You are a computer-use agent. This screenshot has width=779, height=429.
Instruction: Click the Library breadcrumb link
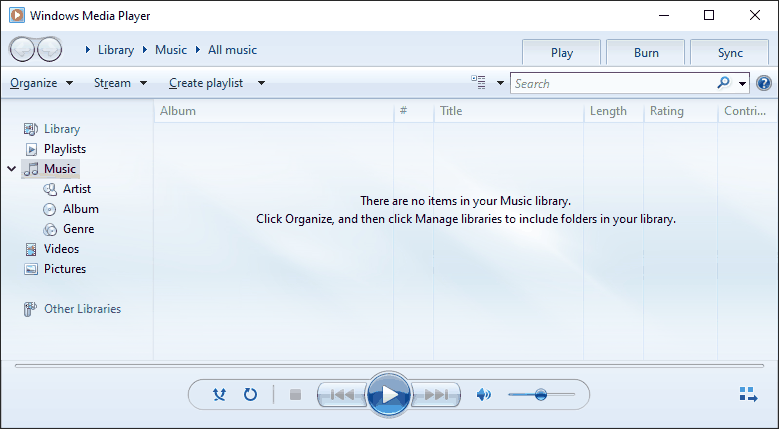[x=116, y=50]
